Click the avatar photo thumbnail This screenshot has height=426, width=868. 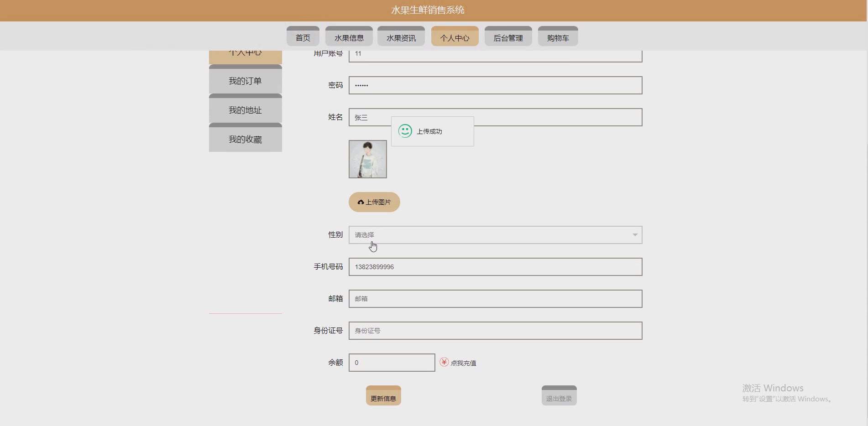pyautogui.click(x=368, y=159)
